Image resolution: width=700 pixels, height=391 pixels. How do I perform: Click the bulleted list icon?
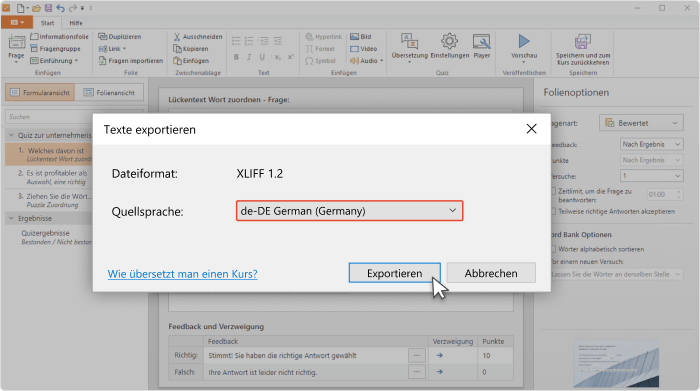[x=236, y=41]
